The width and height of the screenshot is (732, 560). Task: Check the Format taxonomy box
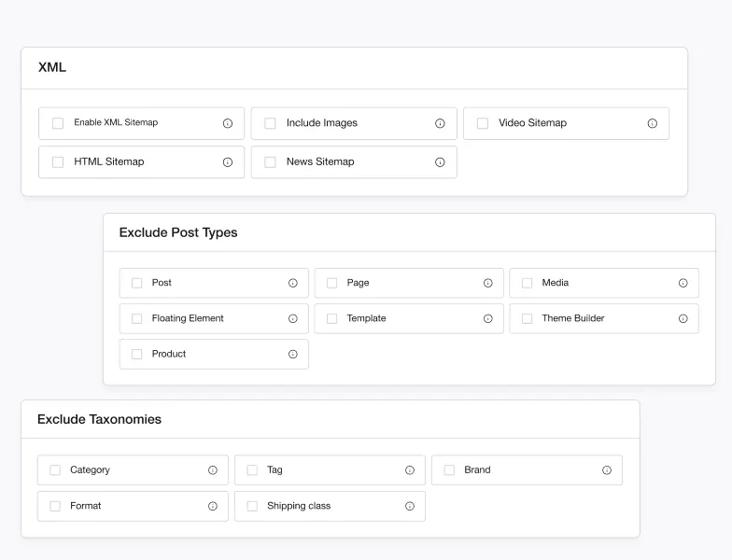pos(55,506)
